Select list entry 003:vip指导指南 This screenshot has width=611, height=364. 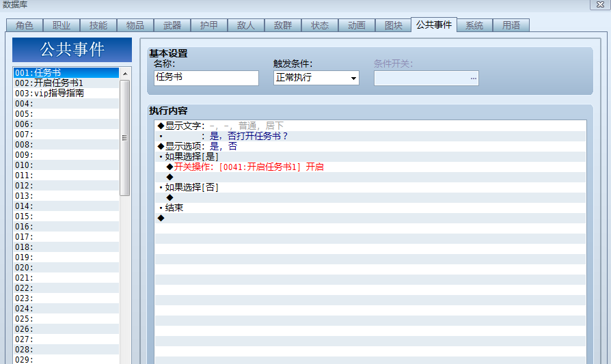[x=66, y=93]
